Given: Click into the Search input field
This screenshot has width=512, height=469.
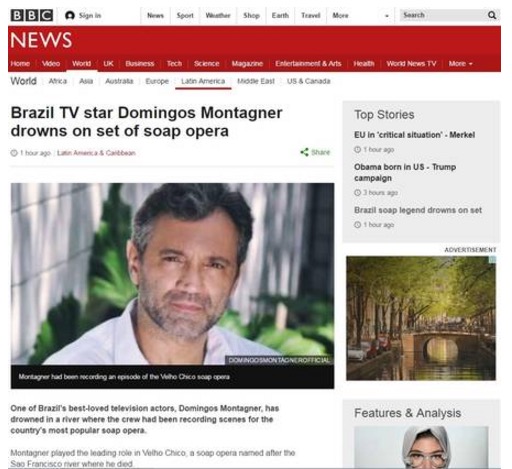Looking at the screenshot, I should [443, 15].
